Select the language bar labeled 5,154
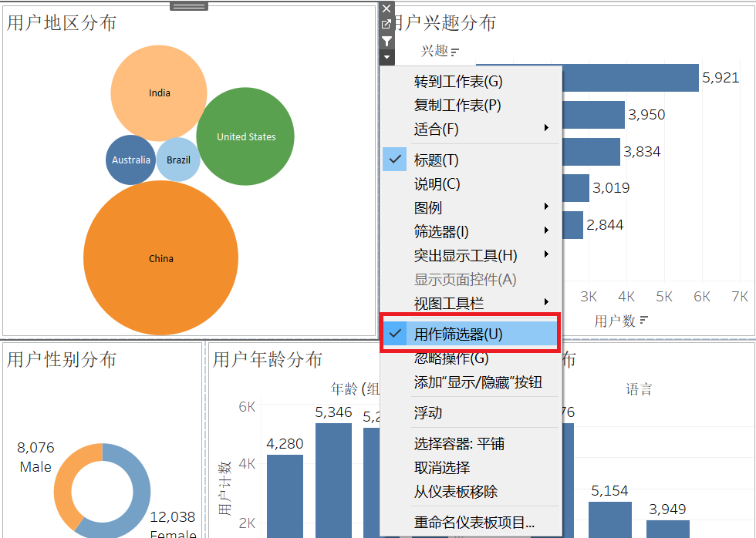Screen dimensions: 756x538 coord(610,520)
